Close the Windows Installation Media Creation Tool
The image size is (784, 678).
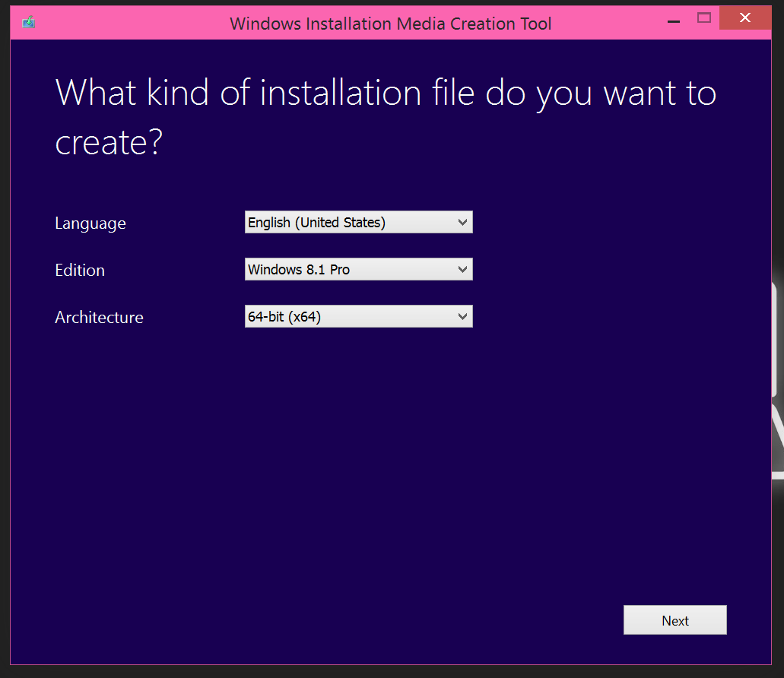click(744, 18)
